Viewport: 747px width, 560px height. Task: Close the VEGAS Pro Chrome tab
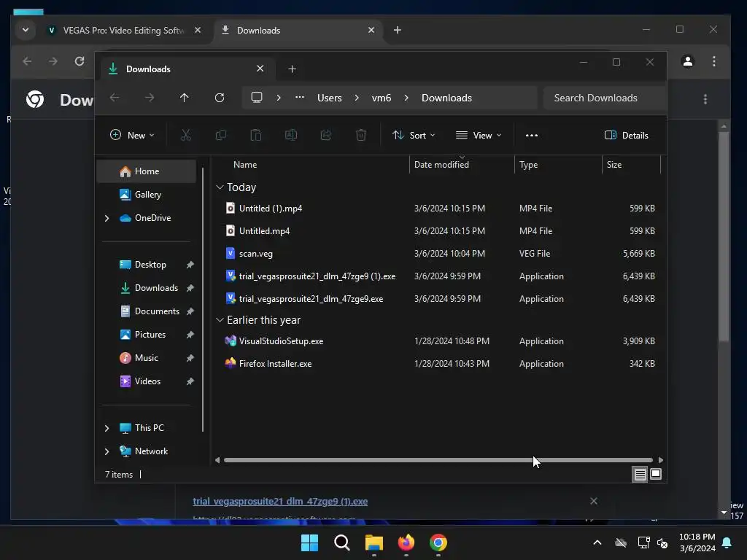(198, 30)
